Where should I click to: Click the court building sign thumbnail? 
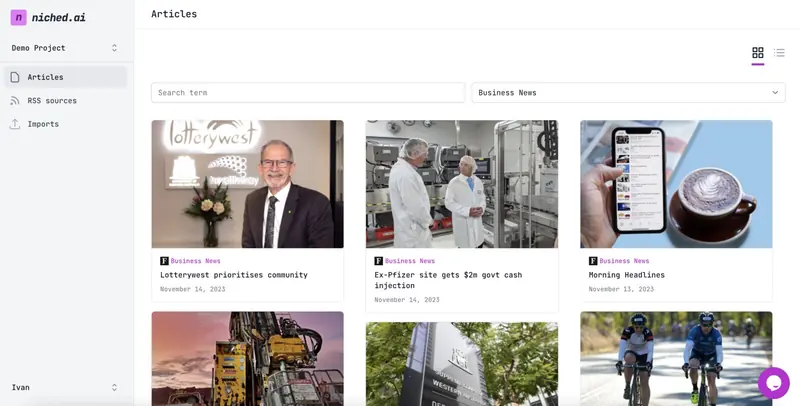point(462,364)
